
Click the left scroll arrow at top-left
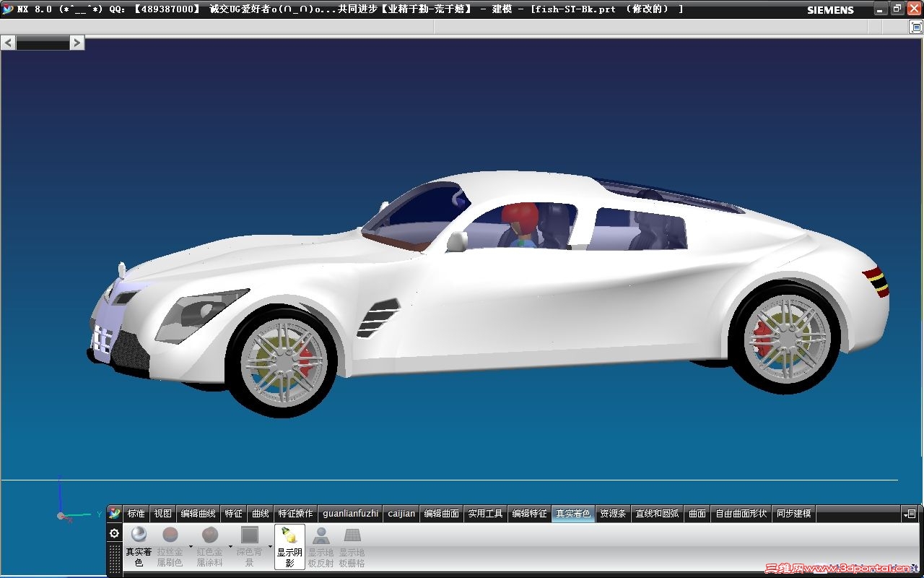(x=9, y=43)
